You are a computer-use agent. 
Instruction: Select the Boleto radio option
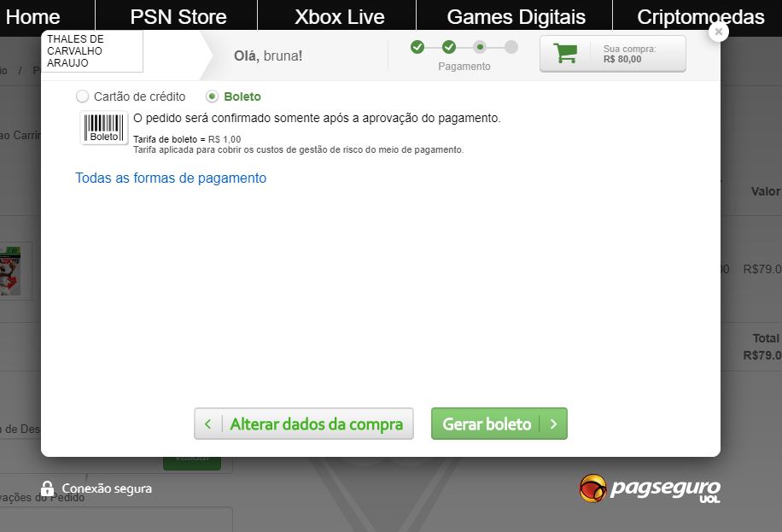(212, 96)
